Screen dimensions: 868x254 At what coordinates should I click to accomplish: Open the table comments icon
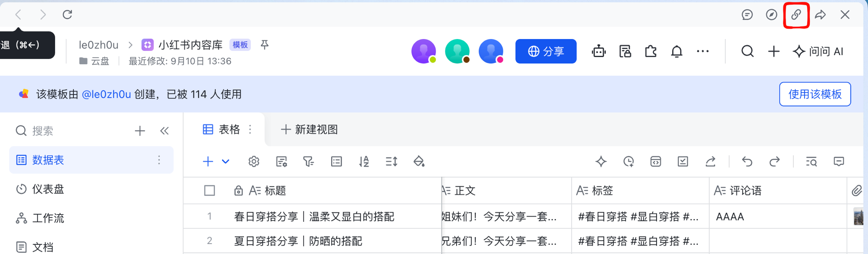point(839,162)
